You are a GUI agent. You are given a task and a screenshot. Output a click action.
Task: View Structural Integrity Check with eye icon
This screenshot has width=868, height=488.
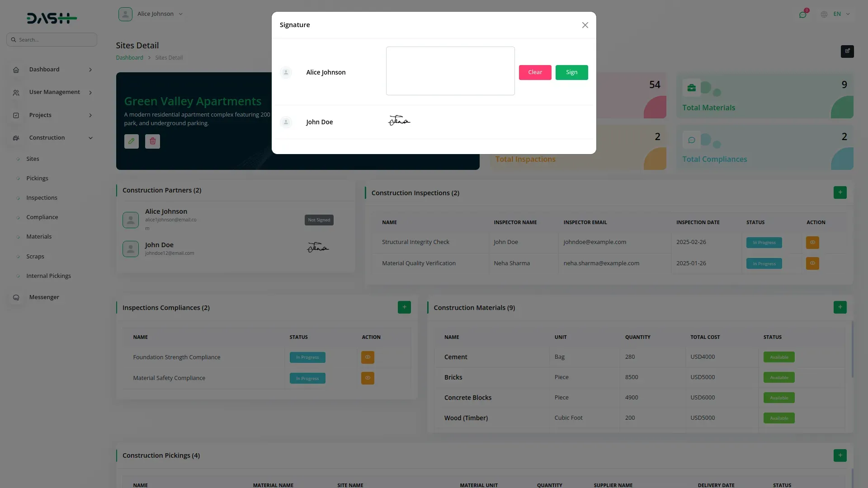[812, 243]
